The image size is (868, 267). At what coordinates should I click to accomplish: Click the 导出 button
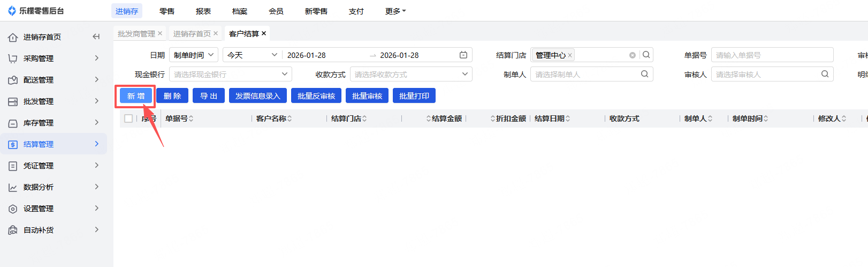tap(209, 96)
